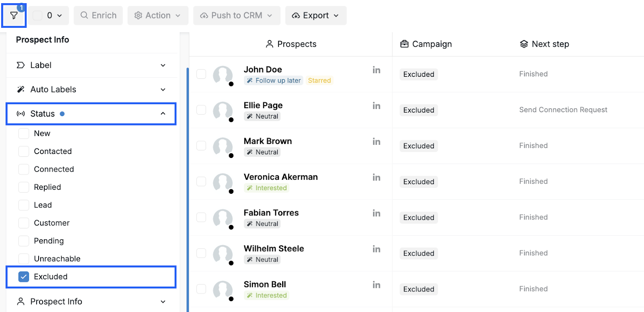
Task: Click LinkedIn icon for Fabian Torres
Action: tap(376, 213)
